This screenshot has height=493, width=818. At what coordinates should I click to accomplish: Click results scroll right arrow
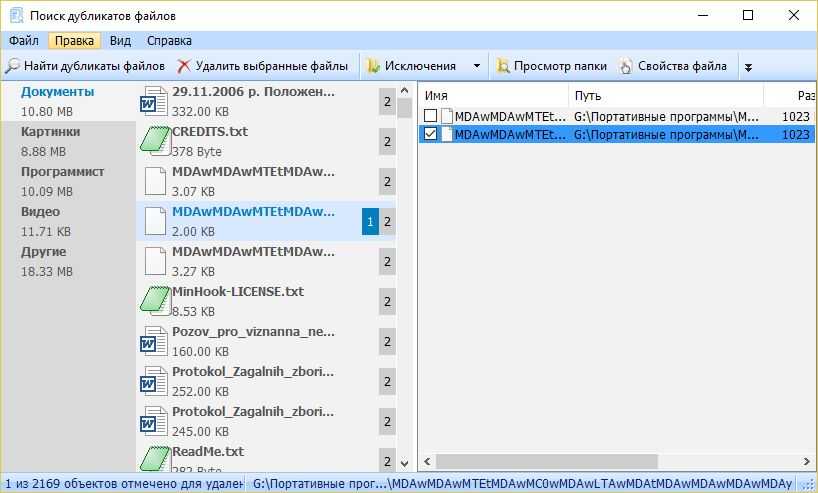[807, 461]
